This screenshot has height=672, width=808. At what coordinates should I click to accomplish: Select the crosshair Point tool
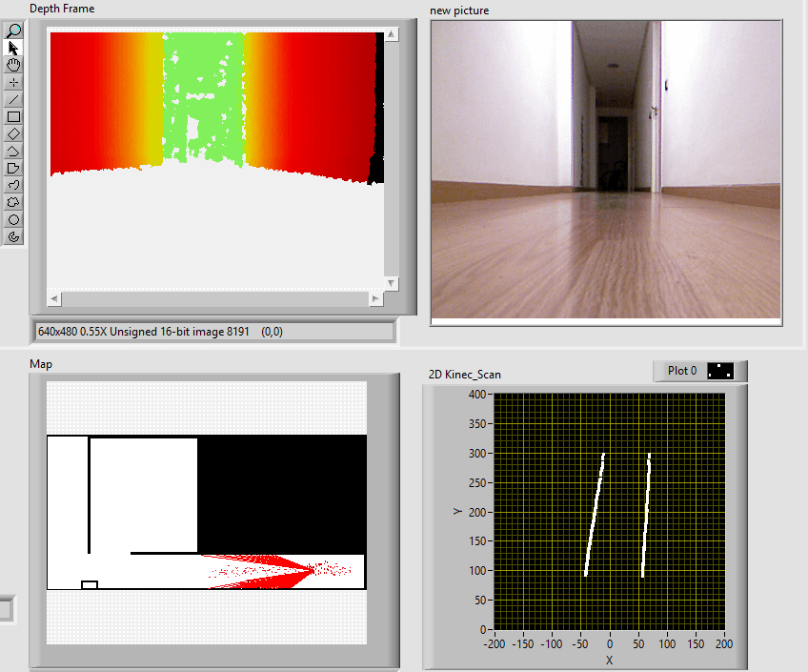(x=13, y=83)
